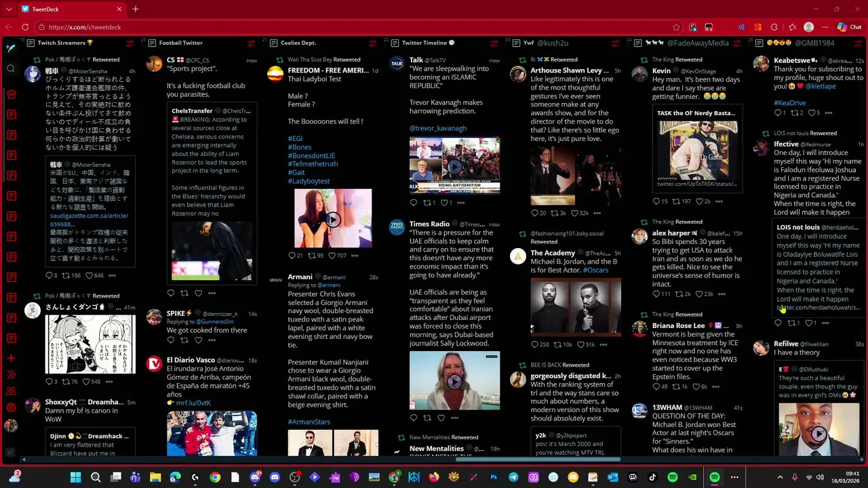Reply to MoterSensha tweet with 8 replies
This screenshot has height=488, width=868.
pyautogui.click(x=48, y=275)
